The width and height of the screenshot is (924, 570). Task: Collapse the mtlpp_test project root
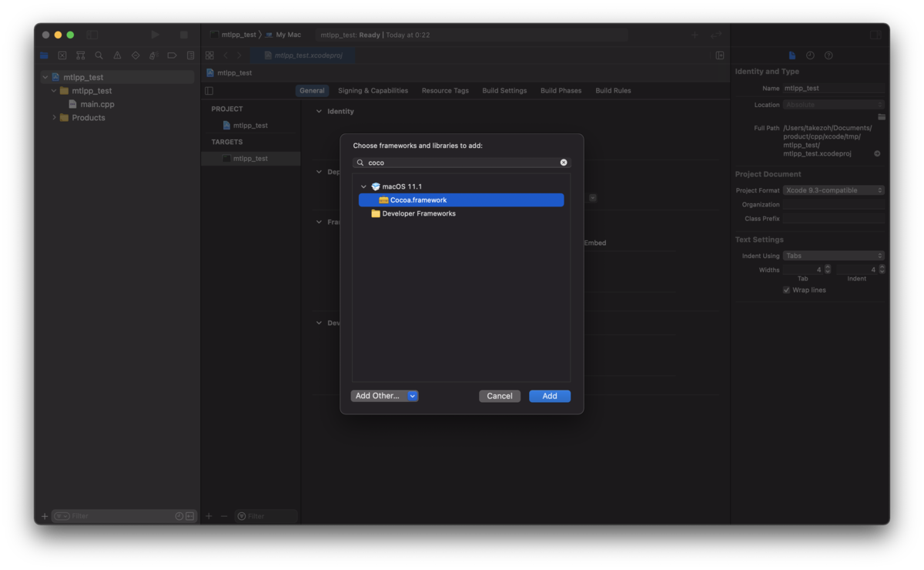[x=45, y=77]
